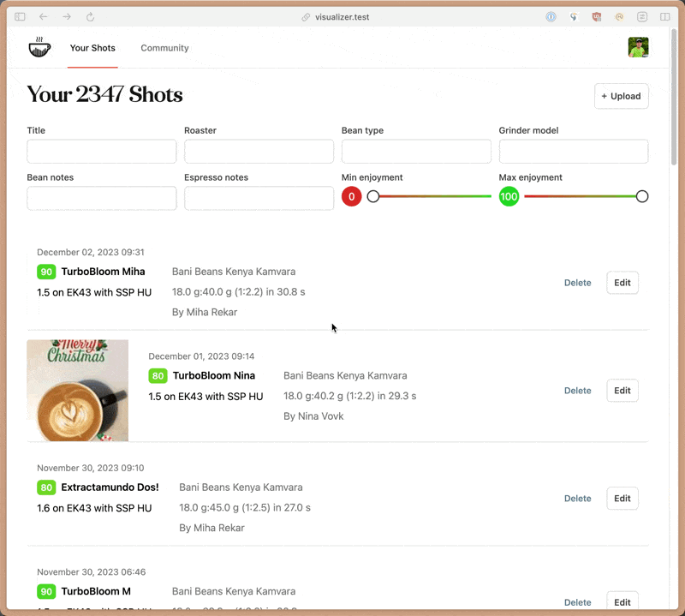Switch to the Community tab

coord(164,48)
